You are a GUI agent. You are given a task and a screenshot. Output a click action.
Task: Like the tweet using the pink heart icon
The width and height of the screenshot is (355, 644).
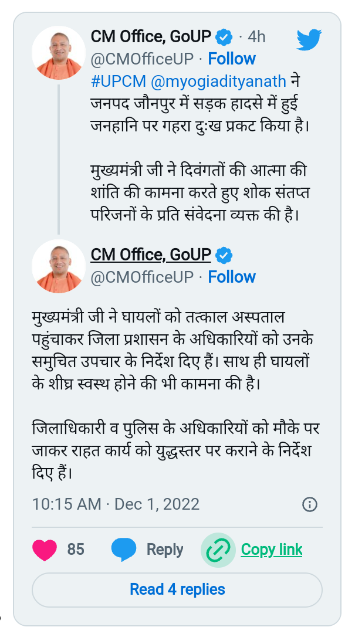coord(45,550)
